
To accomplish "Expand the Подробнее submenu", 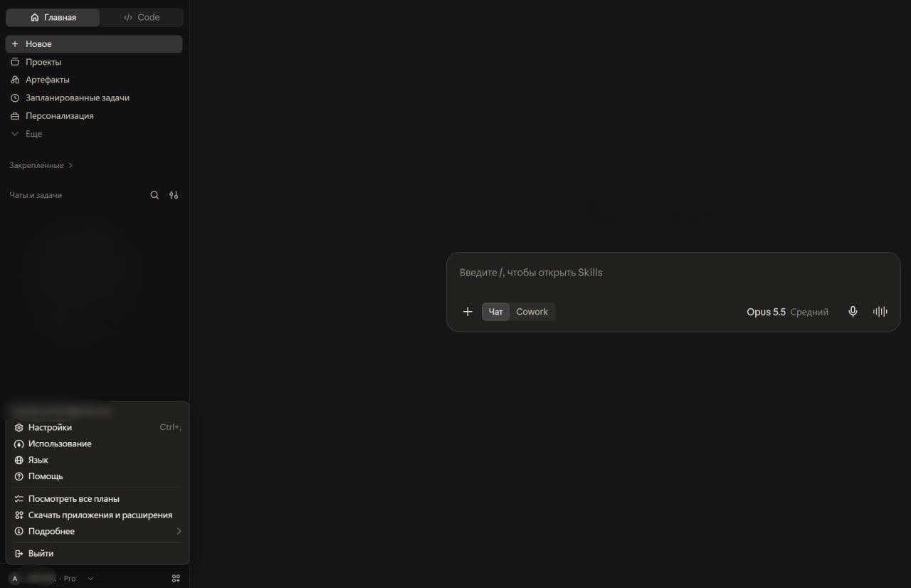I will [98, 531].
